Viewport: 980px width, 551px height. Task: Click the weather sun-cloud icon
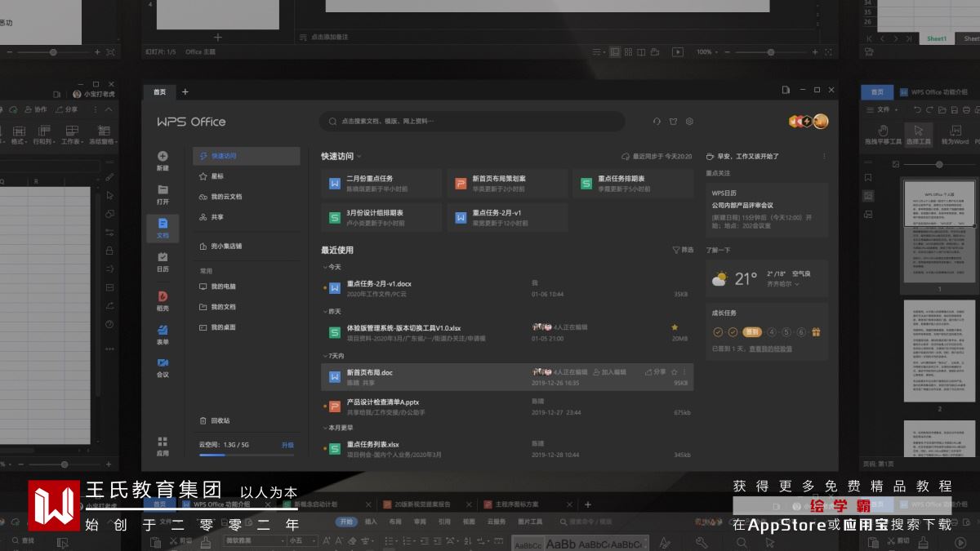pos(719,279)
